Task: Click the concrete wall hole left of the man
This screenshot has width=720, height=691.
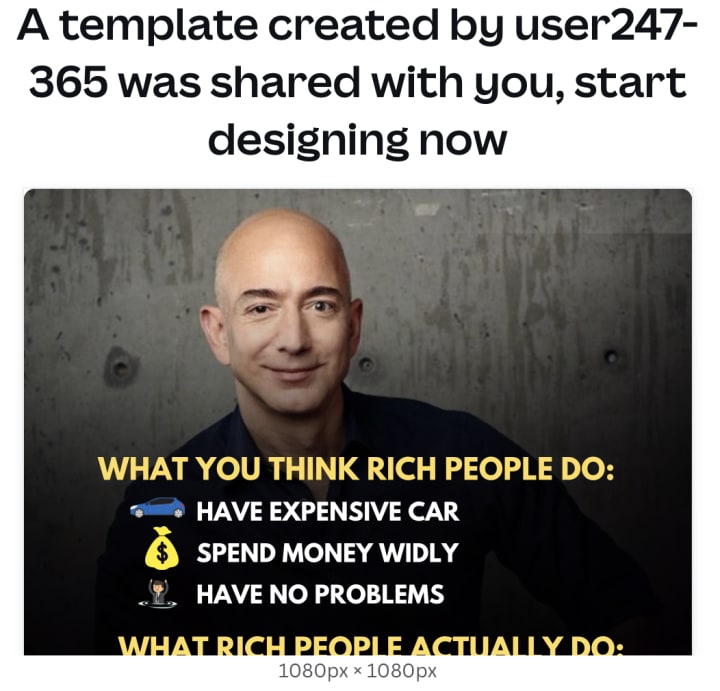Action: click(x=120, y=366)
